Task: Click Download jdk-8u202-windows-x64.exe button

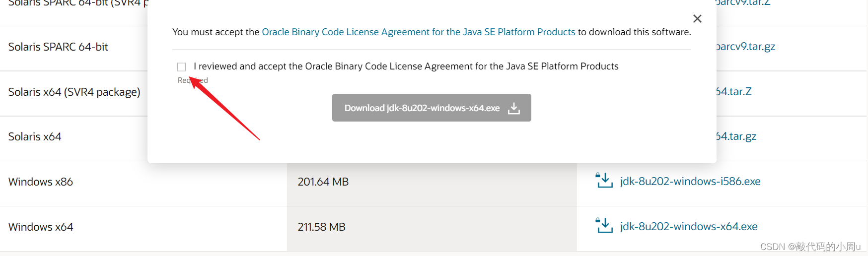Action: pyautogui.click(x=432, y=108)
